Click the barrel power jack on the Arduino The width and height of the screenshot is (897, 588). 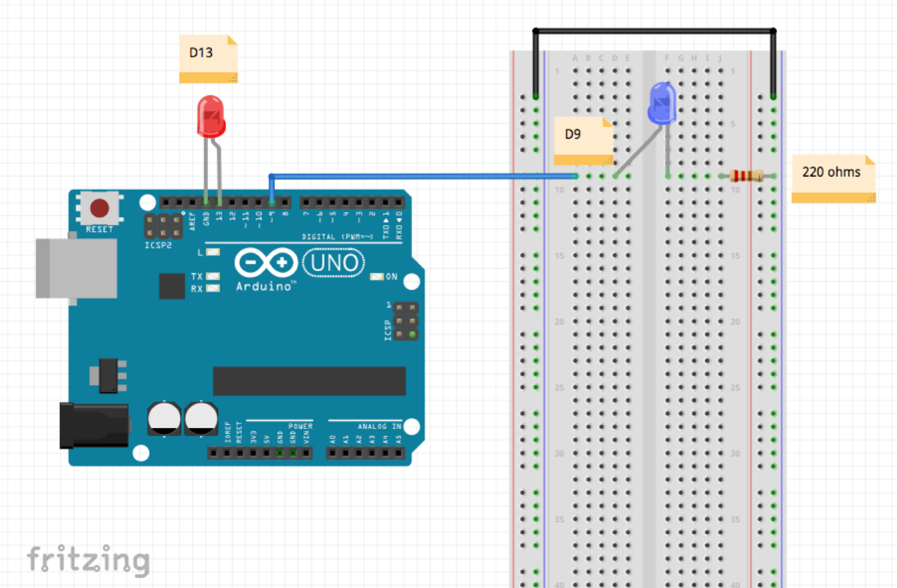[x=93, y=425]
